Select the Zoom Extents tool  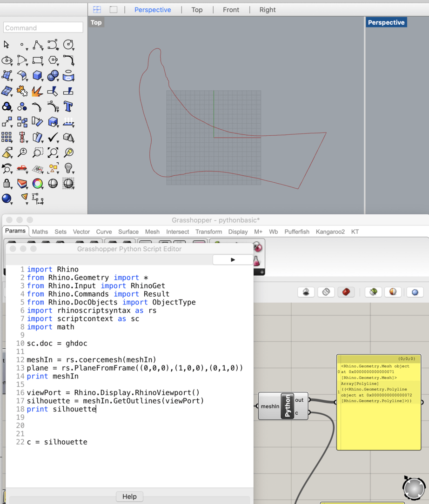[53, 153]
